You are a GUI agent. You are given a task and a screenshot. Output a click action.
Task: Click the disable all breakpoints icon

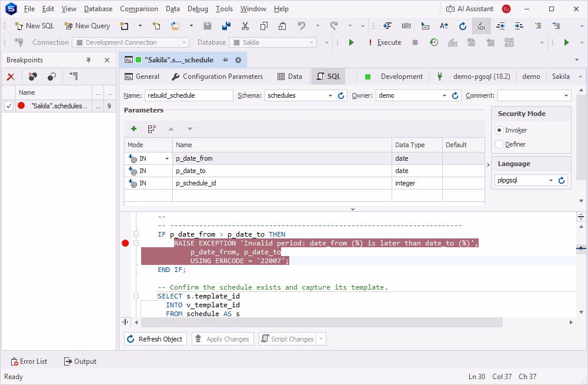coord(52,77)
